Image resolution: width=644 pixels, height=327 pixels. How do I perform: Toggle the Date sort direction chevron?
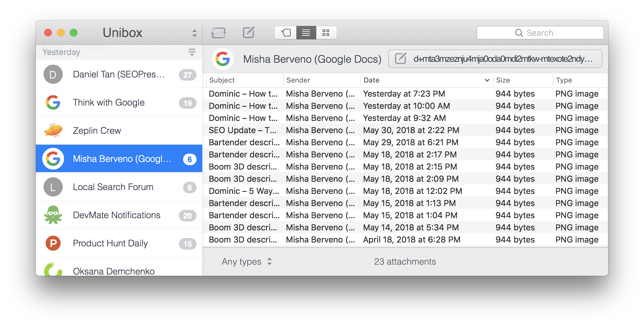[487, 80]
